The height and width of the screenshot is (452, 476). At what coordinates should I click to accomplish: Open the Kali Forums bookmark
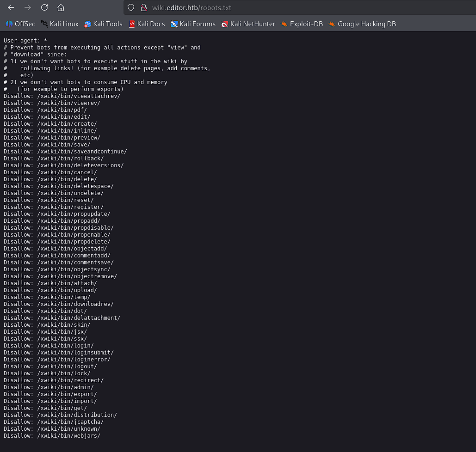pyautogui.click(x=193, y=24)
